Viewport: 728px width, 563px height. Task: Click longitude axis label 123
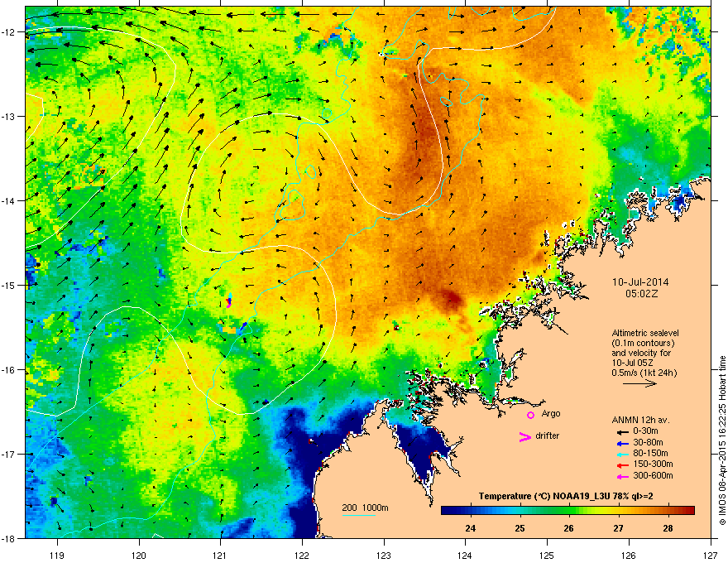point(384,555)
